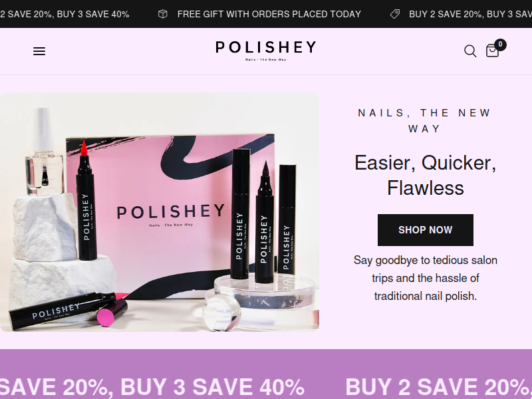Click the package box icon beside free gift text
The height and width of the screenshot is (399, 532).
coord(163,14)
